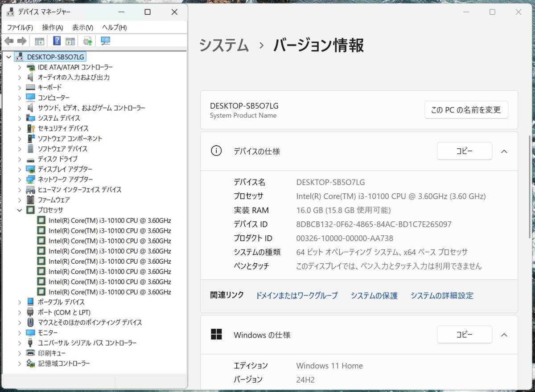Maximize the Device Manager window
This screenshot has width=535, height=392.
pyautogui.click(x=148, y=12)
